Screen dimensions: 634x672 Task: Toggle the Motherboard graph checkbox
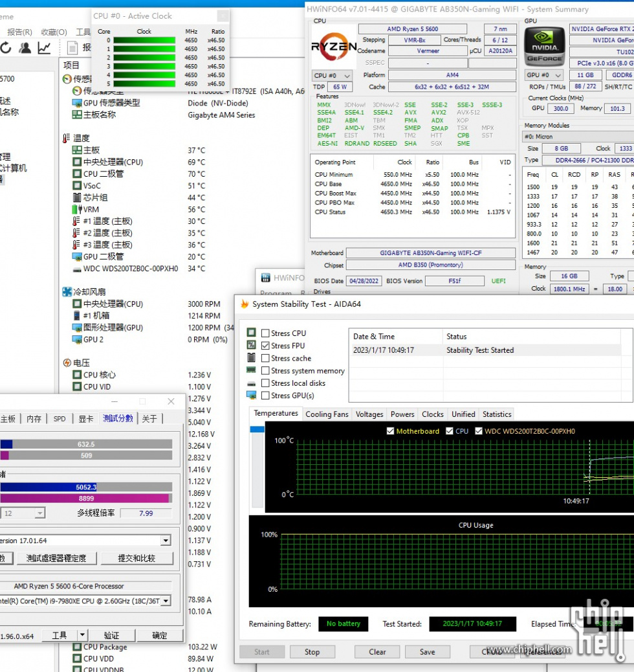tap(390, 431)
